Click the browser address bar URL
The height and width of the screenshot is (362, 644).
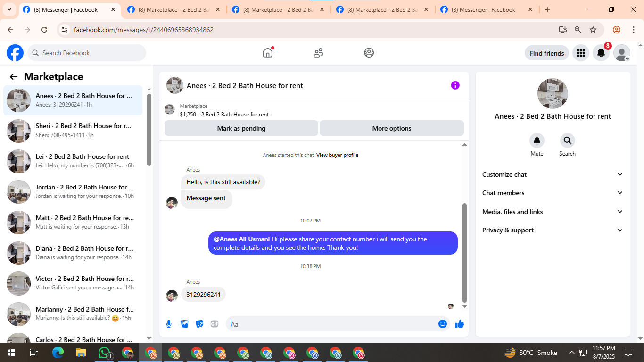click(x=144, y=30)
